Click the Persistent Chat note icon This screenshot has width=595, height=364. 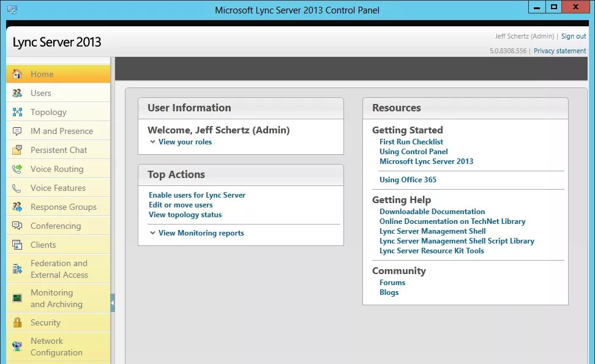[x=17, y=150]
